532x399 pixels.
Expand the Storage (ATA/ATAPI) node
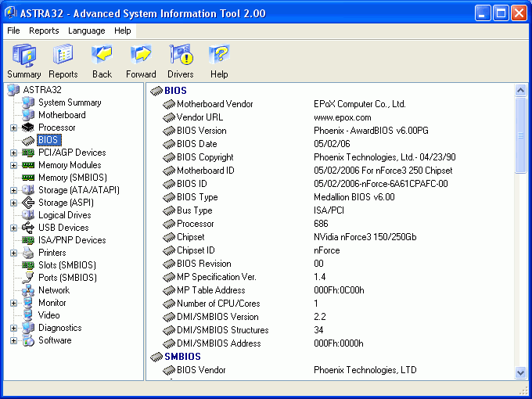pyautogui.click(x=13, y=190)
